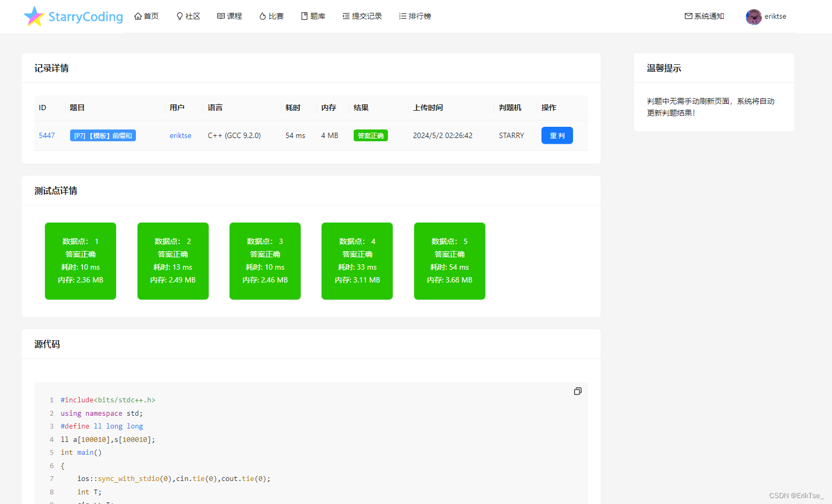The height and width of the screenshot is (504, 832).
Task: Open user eriktse link in record row
Action: pos(180,135)
